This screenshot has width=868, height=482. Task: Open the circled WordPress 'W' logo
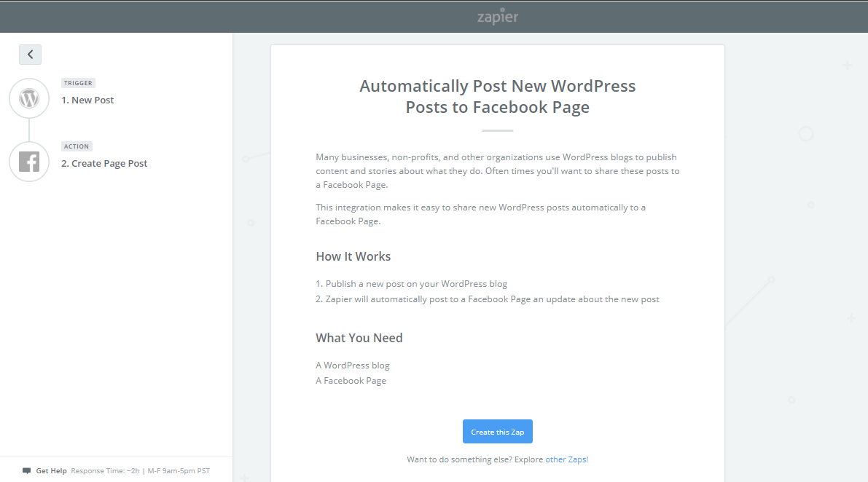[x=29, y=98]
